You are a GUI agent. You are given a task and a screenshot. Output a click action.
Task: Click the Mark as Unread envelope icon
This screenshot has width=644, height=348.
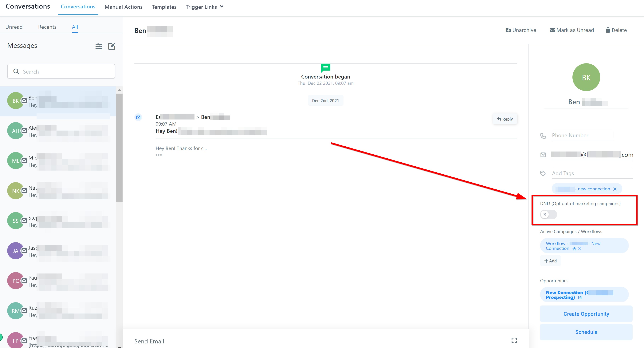click(552, 30)
